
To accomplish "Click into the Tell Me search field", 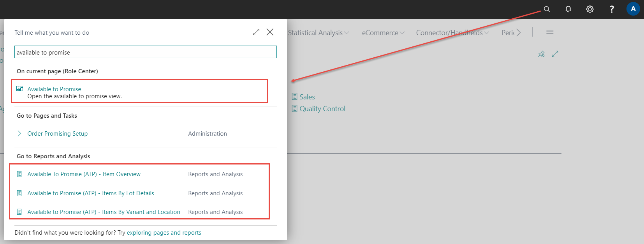I will (x=145, y=52).
